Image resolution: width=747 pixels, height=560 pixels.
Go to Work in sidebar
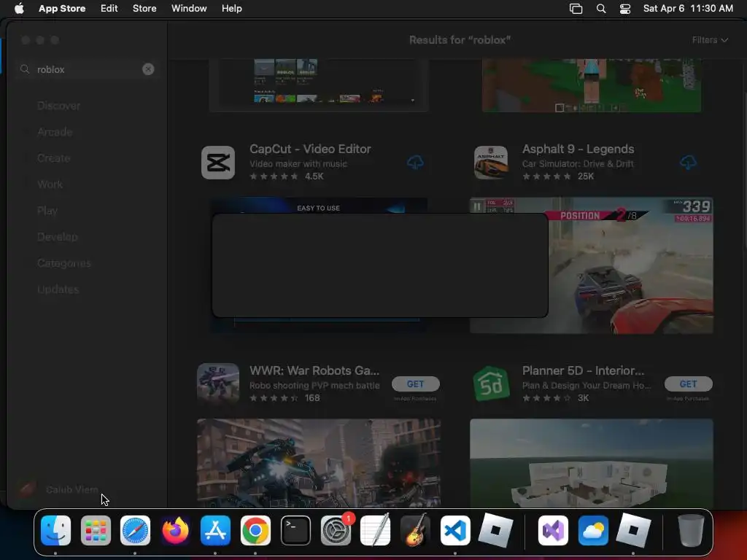click(50, 184)
